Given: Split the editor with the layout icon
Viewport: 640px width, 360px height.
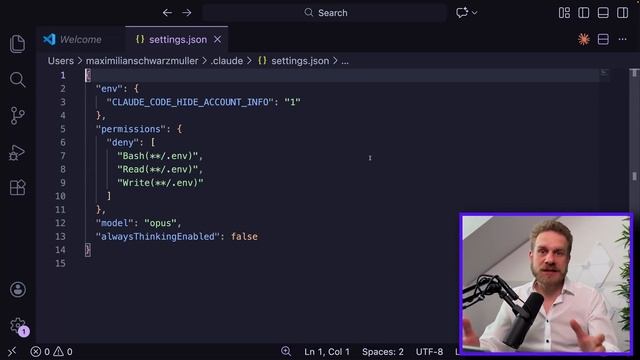Looking at the screenshot, I should [x=603, y=40].
